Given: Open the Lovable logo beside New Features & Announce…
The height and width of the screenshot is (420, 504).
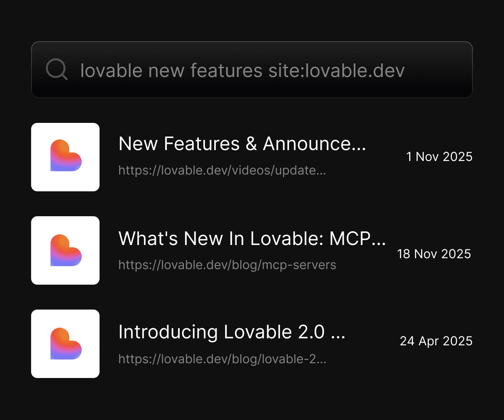Looking at the screenshot, I should click(65, 157).
